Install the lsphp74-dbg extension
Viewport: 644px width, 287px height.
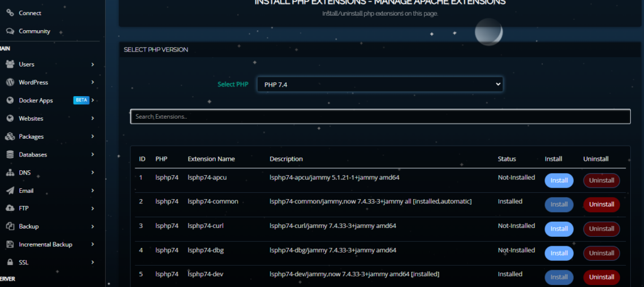(x=559, y=253)
